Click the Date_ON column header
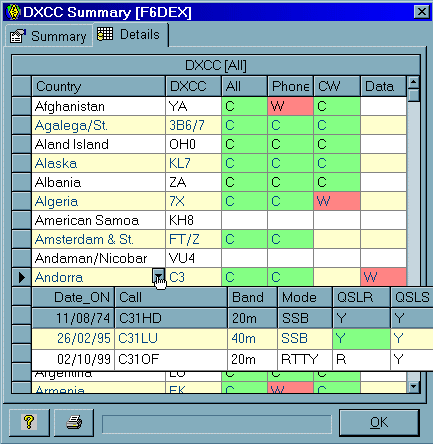 point(73,297)
